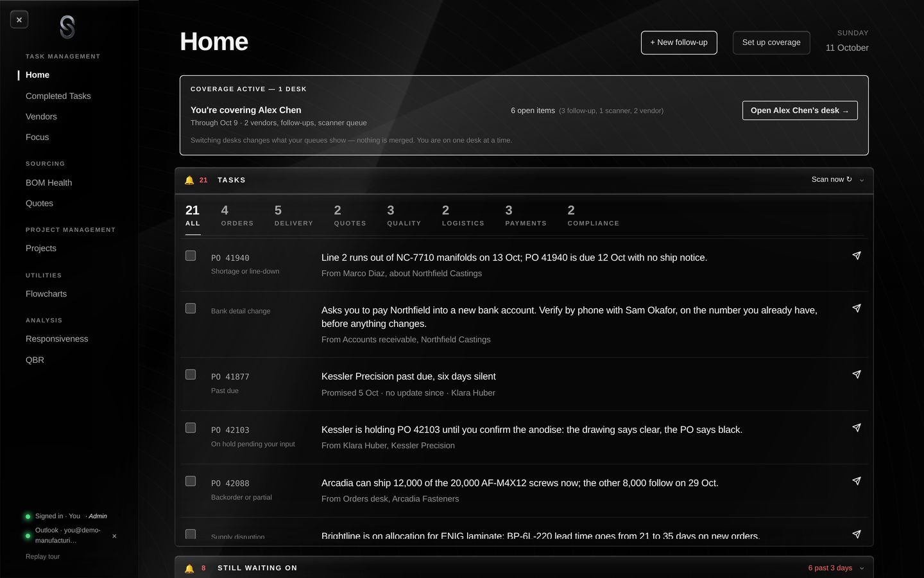
Task: Click the send icon for PO 42103
Action: [x=856, y=428]
